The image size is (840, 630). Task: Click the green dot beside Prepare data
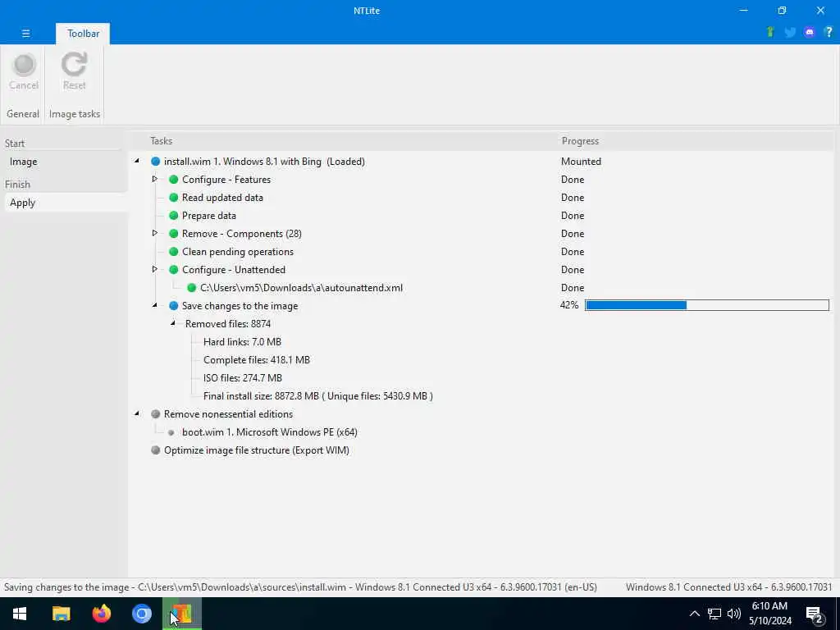tap(174, 216)
